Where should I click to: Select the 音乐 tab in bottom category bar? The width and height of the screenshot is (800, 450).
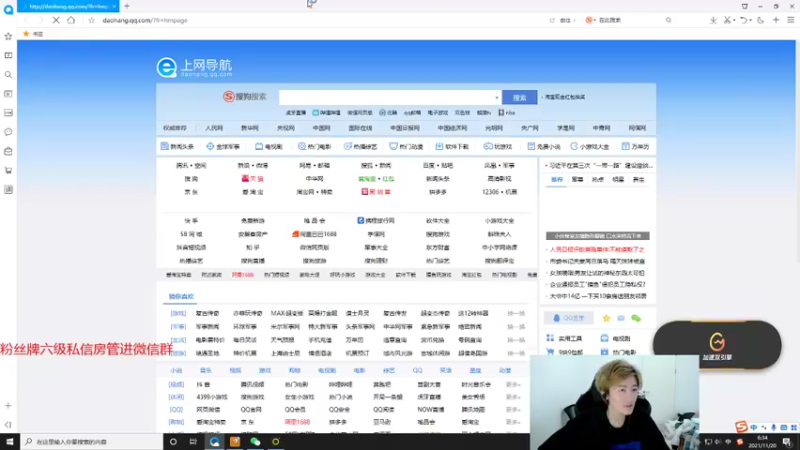click(x=206, y=370)
